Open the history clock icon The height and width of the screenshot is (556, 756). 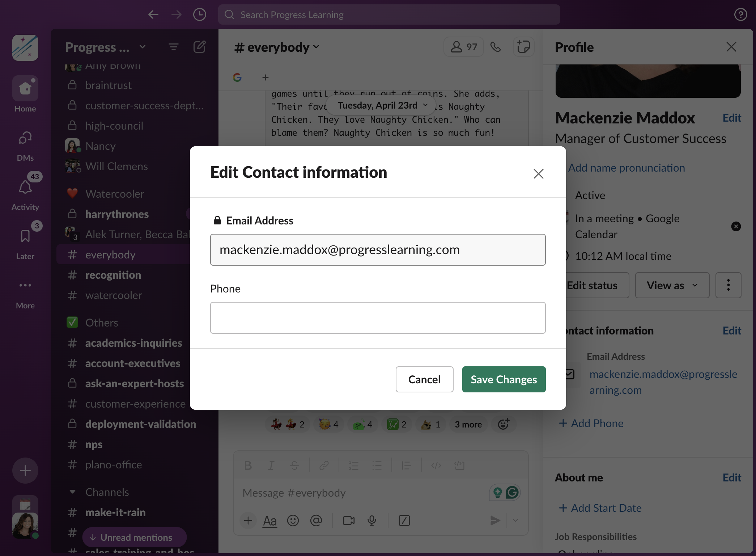[x=200, y=14]
